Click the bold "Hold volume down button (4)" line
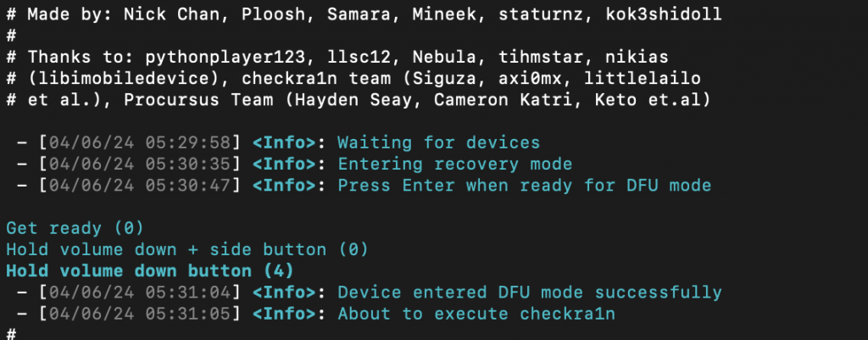Viewport: 868px width, 340px height. 138,271
